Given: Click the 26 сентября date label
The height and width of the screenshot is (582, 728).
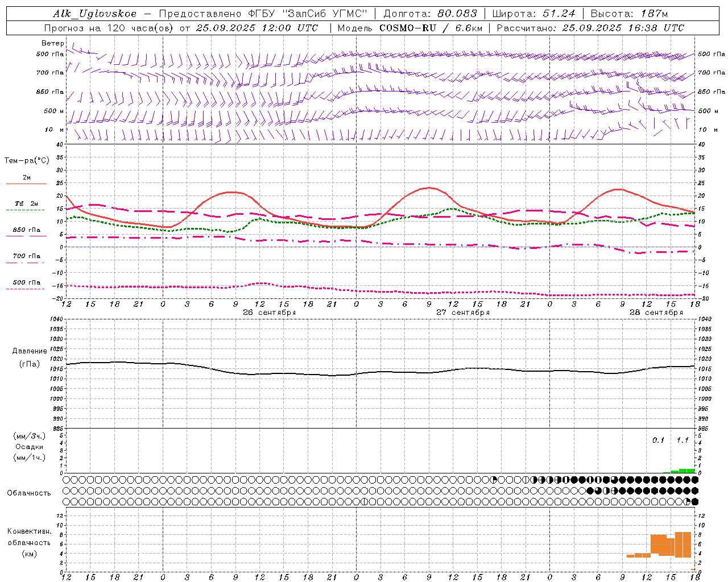Looking at the screenshot, I should pyautogui.click(x=269, y=313).
